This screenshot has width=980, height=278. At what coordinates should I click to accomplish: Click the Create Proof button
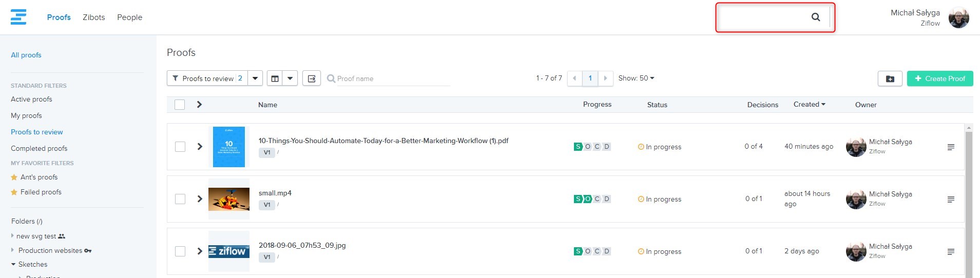point(939,78)
